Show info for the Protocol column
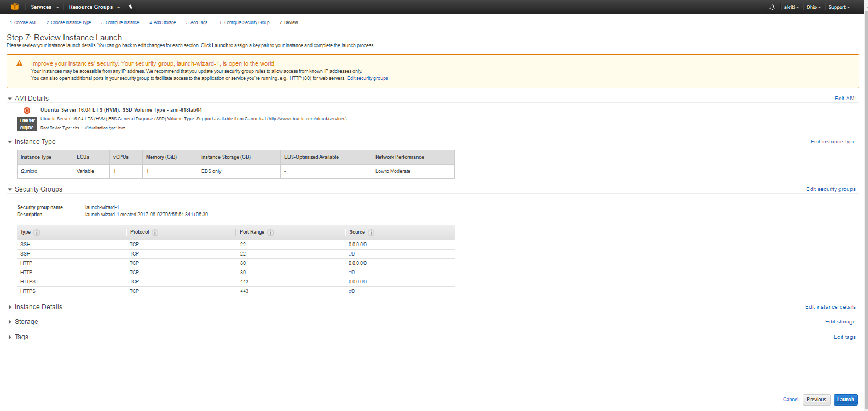This screenshot has height=411, width=868. point(155,233)
